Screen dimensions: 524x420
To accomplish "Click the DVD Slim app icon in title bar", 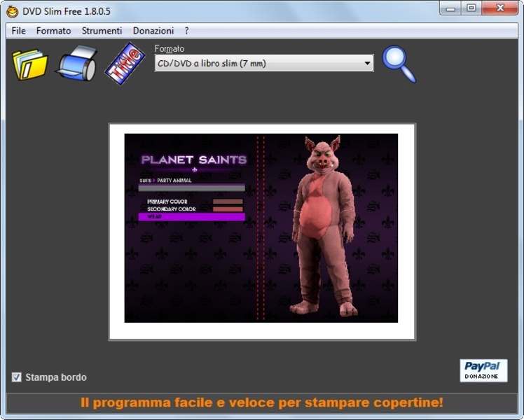I will pyautogui.click(x=12, y=11).
